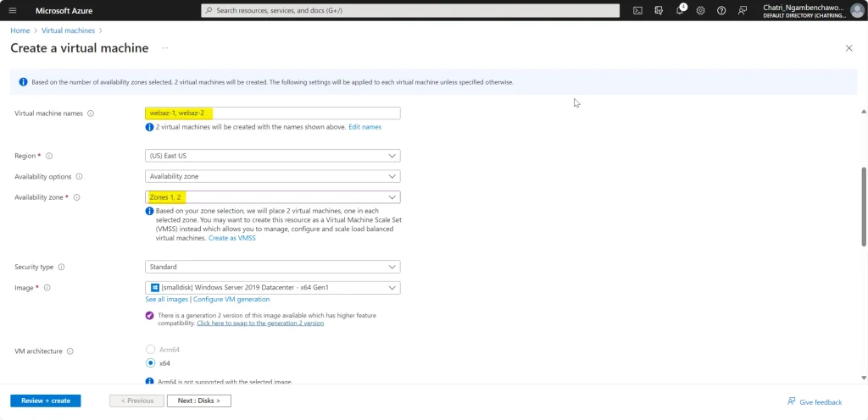Click the Previous button
The height and width of the screenshot is (420, 868).
click(136, 401)
